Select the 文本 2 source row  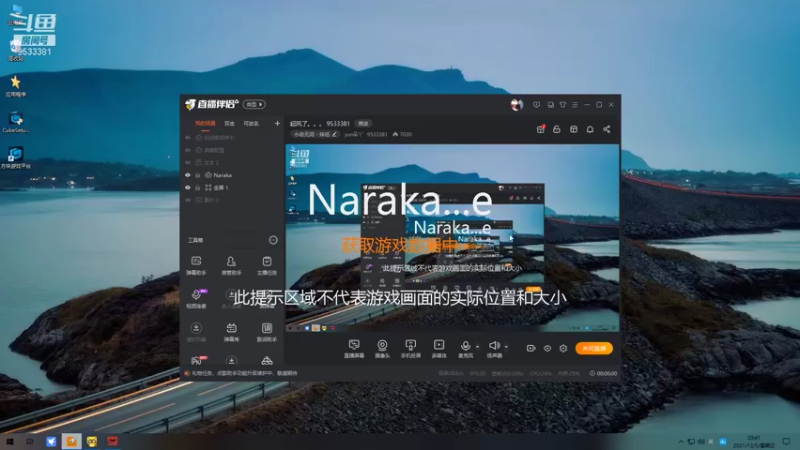[232, 163]
